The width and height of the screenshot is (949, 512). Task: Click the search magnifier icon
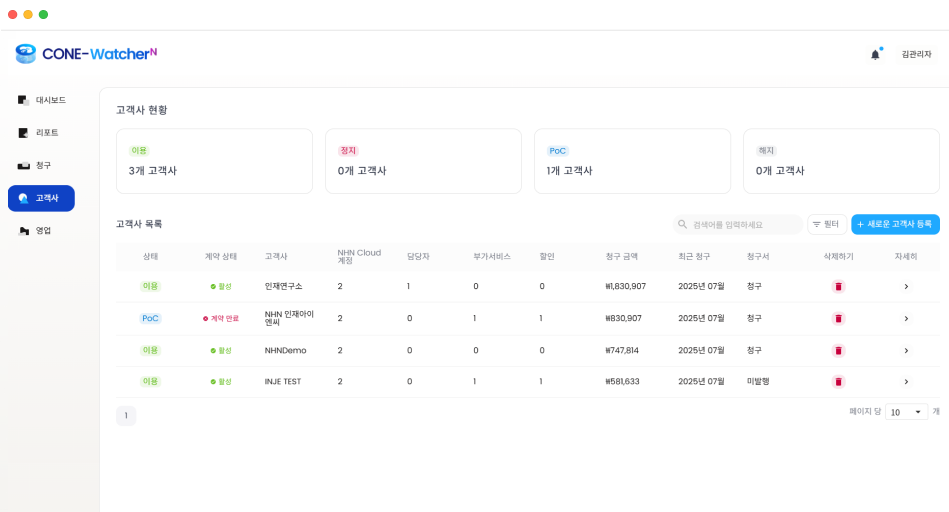[x=683, y=224]
